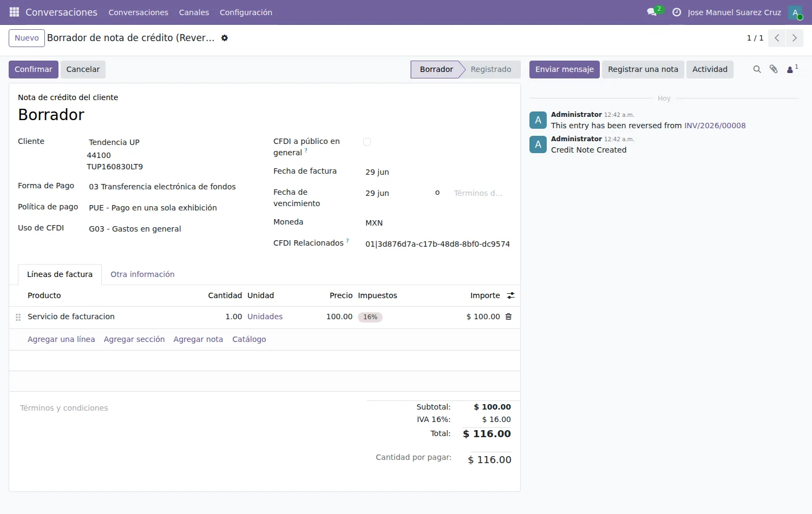The image size is (812, 514).
Task: Open the Moneda MXN dropdown
Action: 437,223
